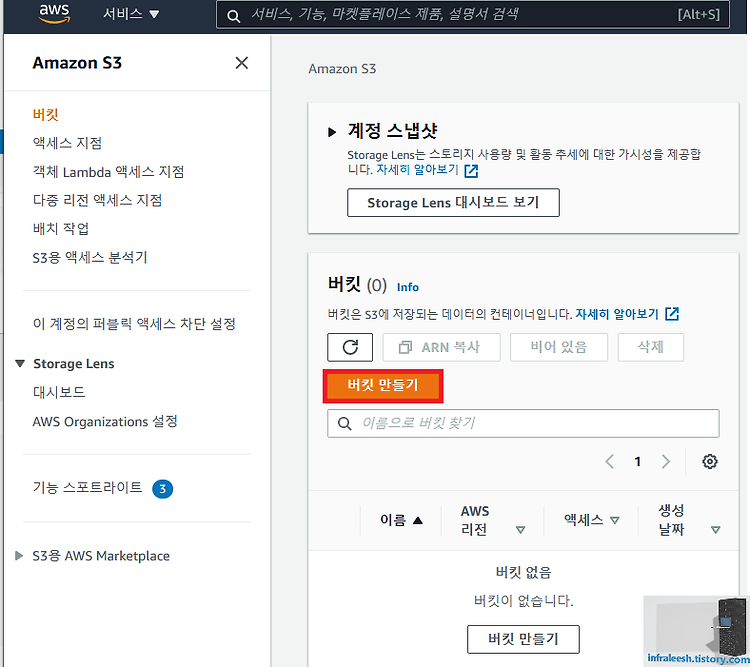Click external link icon beside the Storage Lens 자세히 알아보기 link
This screenshot has width=750, height=667.
(x=471, y=171)
